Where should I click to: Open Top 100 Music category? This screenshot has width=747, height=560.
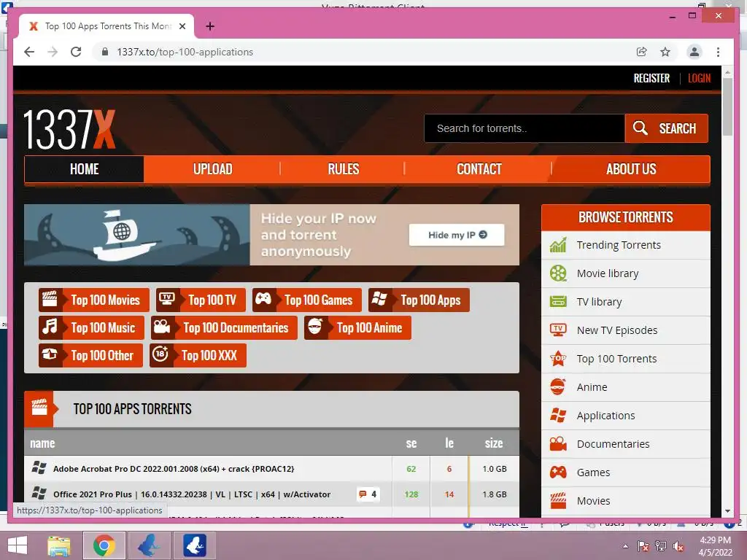pyautogui.click(x=91, y=327)
